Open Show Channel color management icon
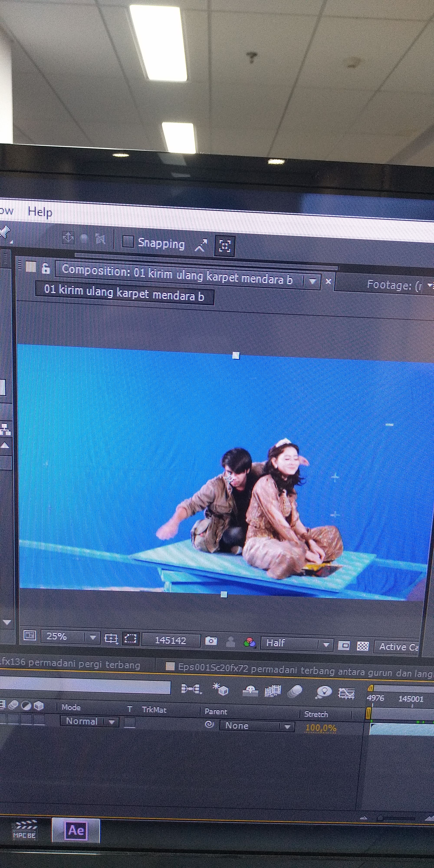This screenshot has height=868, width=434. pos(250,642)
